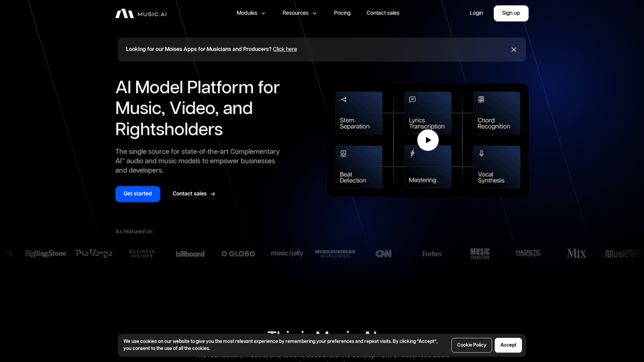
Task: Click the Chord Recognition grid icon
Action: click(x=481, y=99)
